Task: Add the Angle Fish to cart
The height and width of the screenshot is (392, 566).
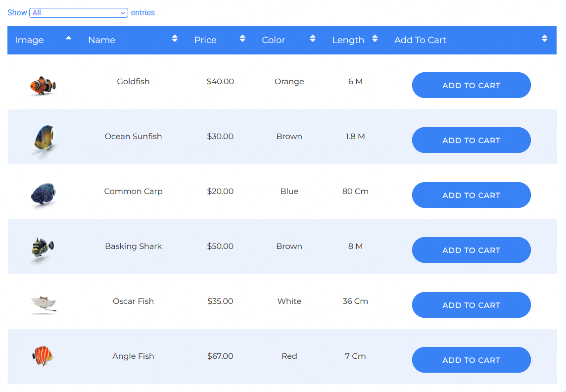Action: point(471,360)
